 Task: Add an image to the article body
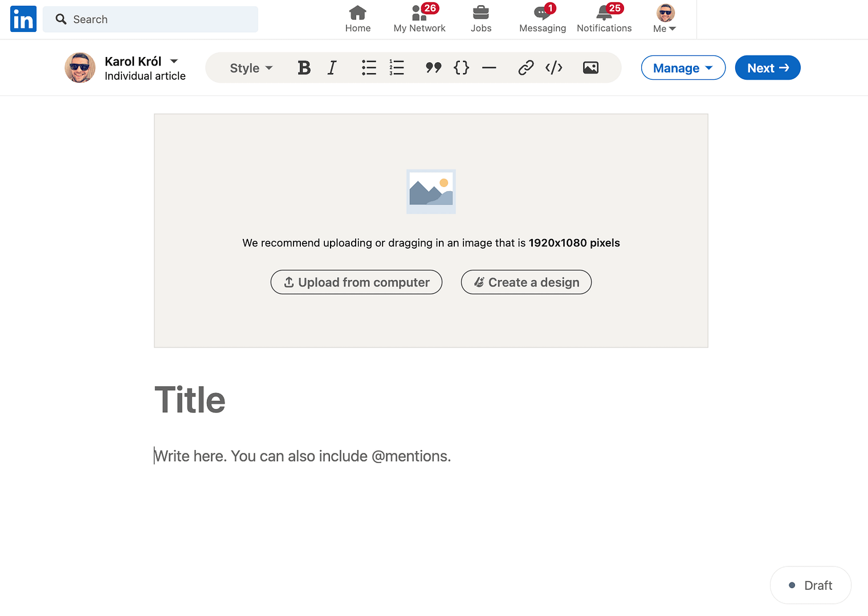[x=590, y=67]
